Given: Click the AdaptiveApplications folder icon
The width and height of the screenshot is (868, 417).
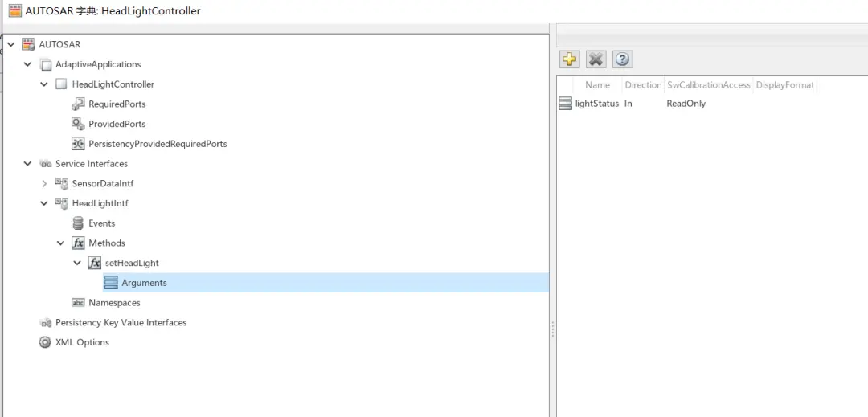Looking at the screenshot, I should click(45, 64).
